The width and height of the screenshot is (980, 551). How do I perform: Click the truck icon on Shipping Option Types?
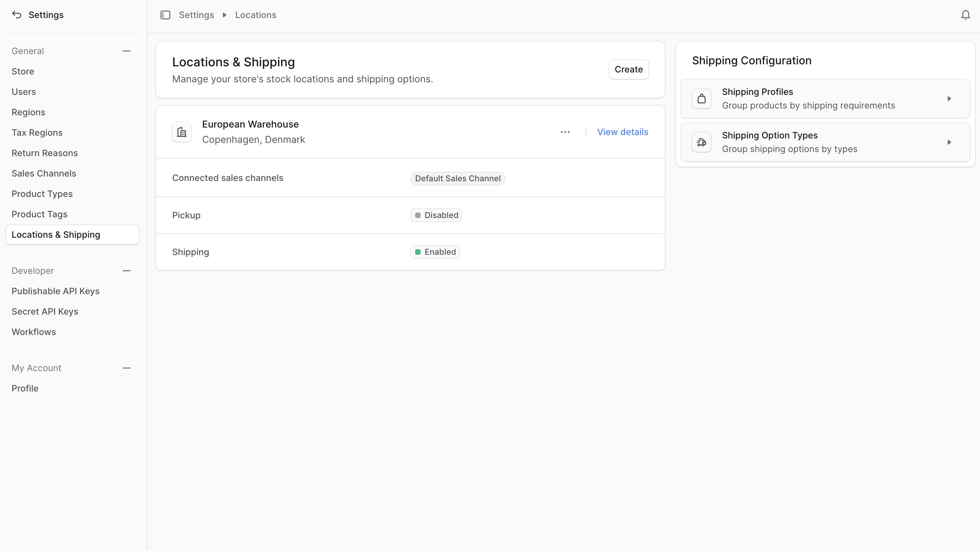point(702,142)
